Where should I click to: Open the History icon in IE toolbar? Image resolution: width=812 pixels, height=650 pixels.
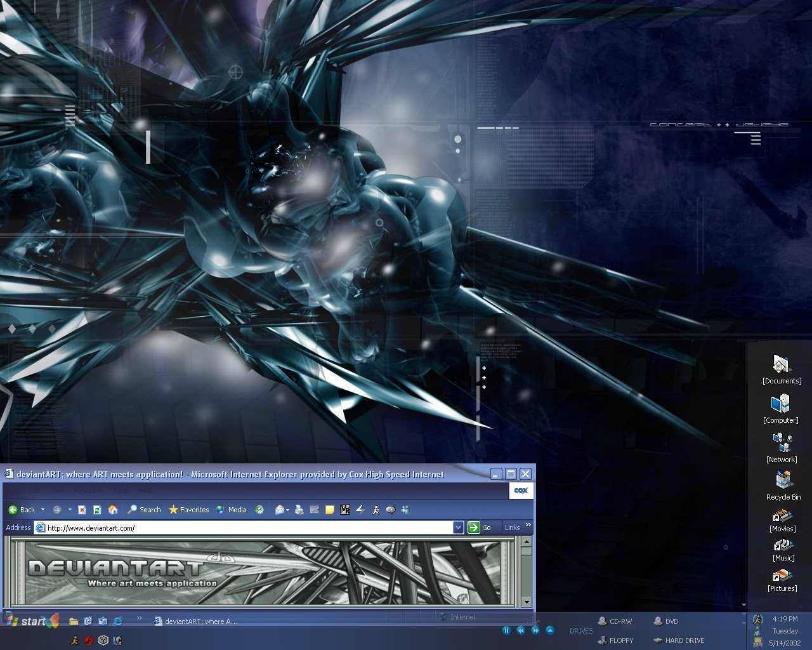259,510
